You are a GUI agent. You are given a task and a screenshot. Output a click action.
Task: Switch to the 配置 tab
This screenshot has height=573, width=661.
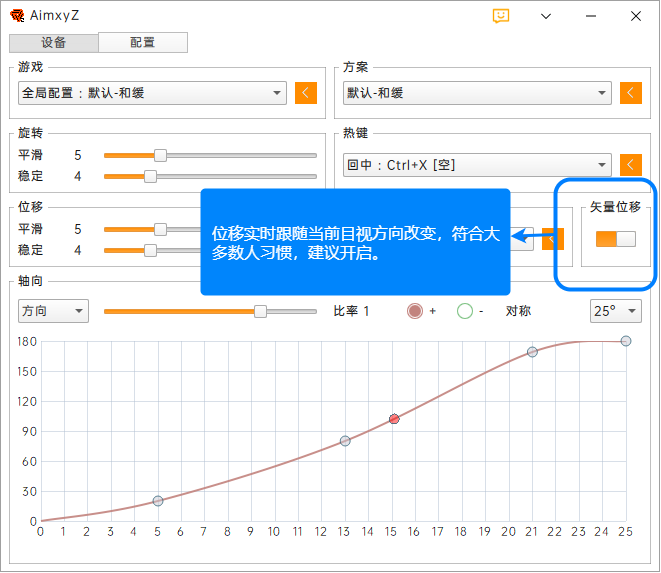coord(143,43)
